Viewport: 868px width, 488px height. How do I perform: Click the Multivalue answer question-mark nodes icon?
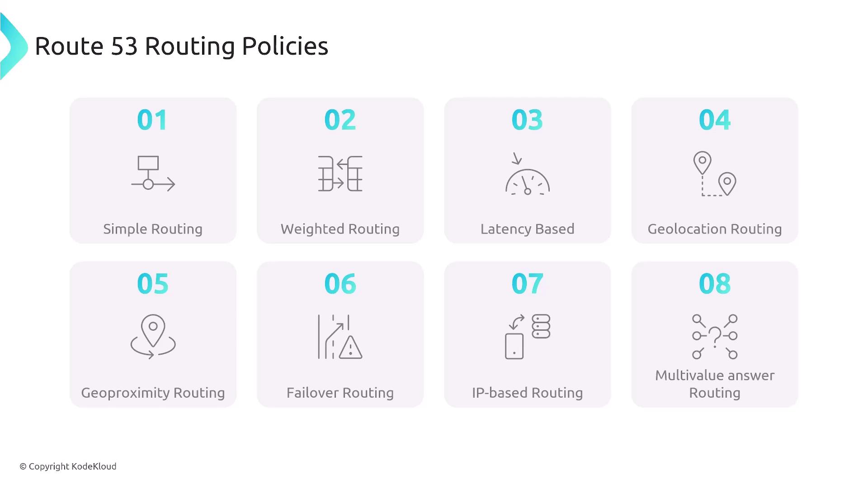click(714, 337)
